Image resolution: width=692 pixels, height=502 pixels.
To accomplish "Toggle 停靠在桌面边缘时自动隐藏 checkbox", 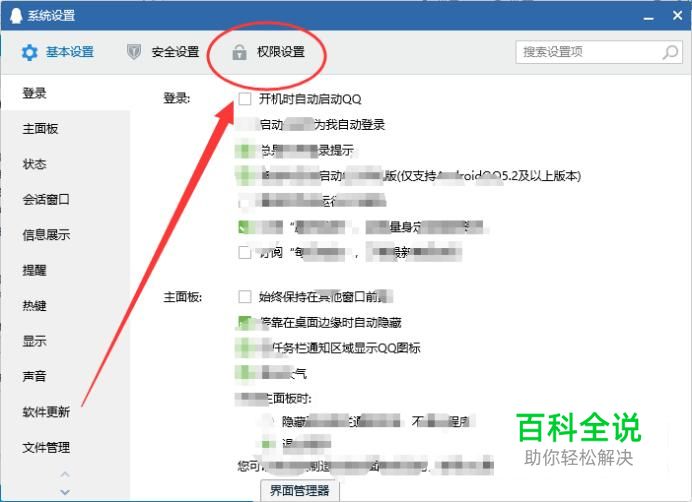I will point(244,322).
